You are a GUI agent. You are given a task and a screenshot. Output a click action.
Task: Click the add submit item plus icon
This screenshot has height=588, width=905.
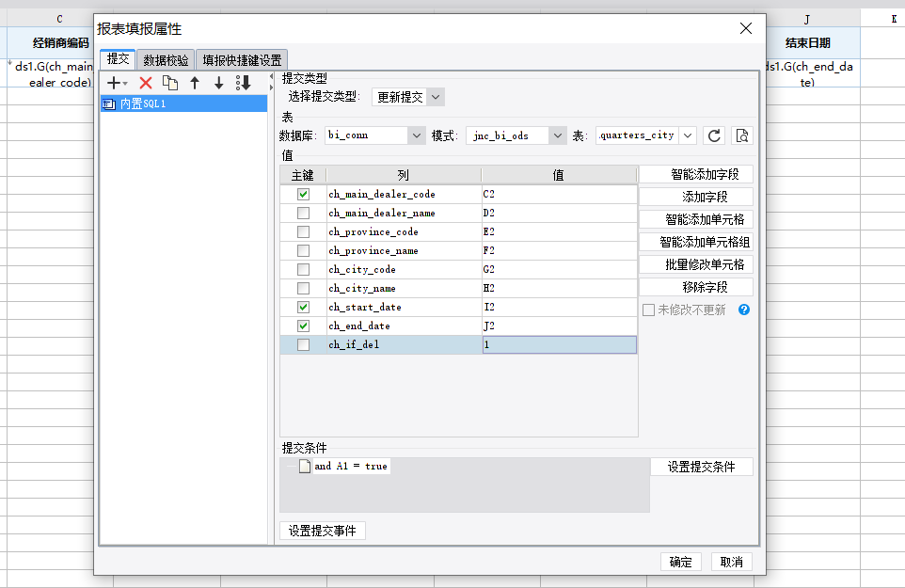tap(116, 83)
